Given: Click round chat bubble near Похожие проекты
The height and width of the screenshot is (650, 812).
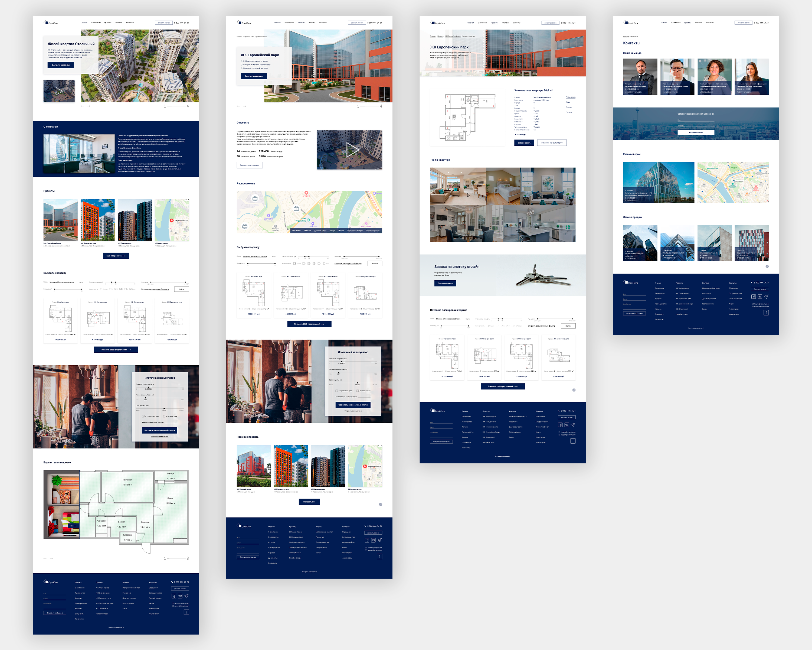Looking at the screenshot, I should 380,504.
